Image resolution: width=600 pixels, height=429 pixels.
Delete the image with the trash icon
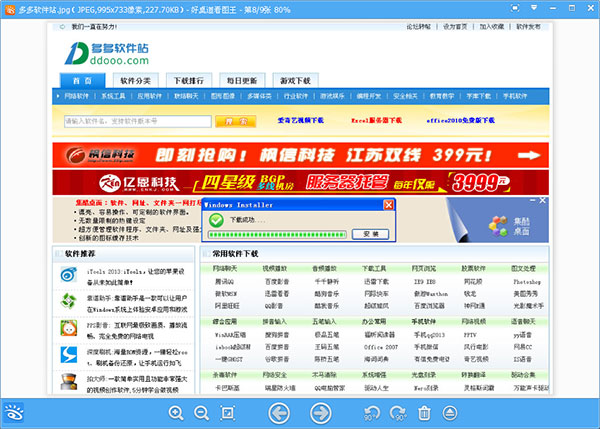[x=424, y=413]
